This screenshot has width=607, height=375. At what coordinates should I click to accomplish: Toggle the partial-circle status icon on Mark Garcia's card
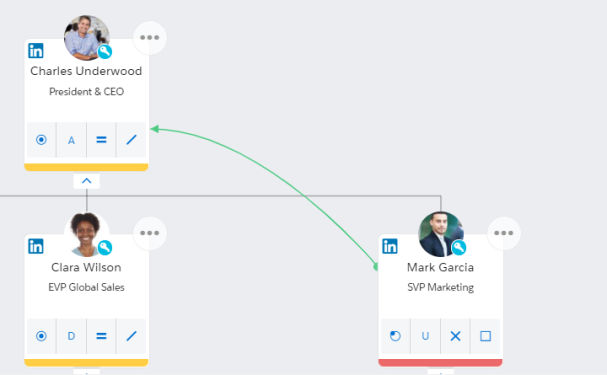[395, 336]
